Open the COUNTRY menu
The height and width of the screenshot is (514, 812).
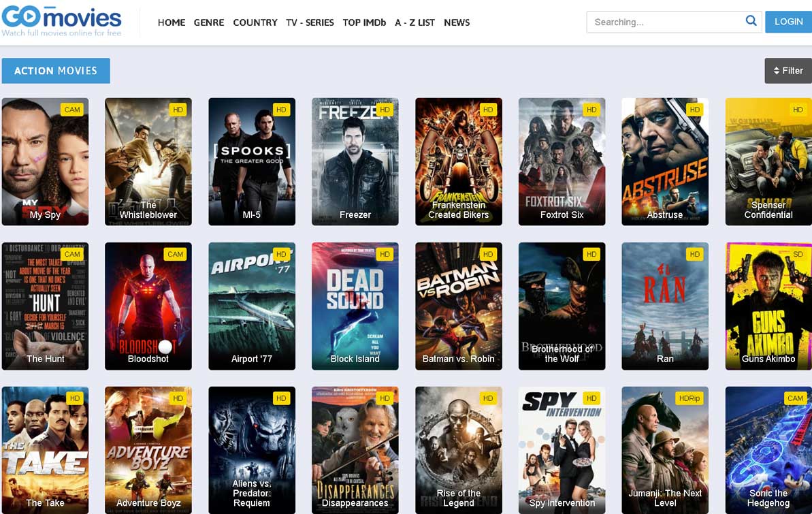[255, 22]
